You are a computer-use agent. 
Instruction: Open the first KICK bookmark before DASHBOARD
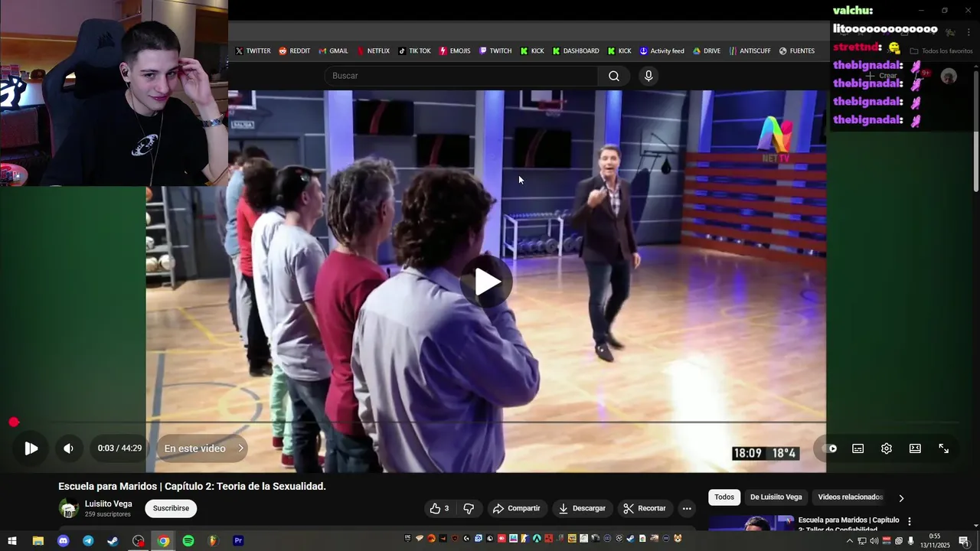(532, 51)
